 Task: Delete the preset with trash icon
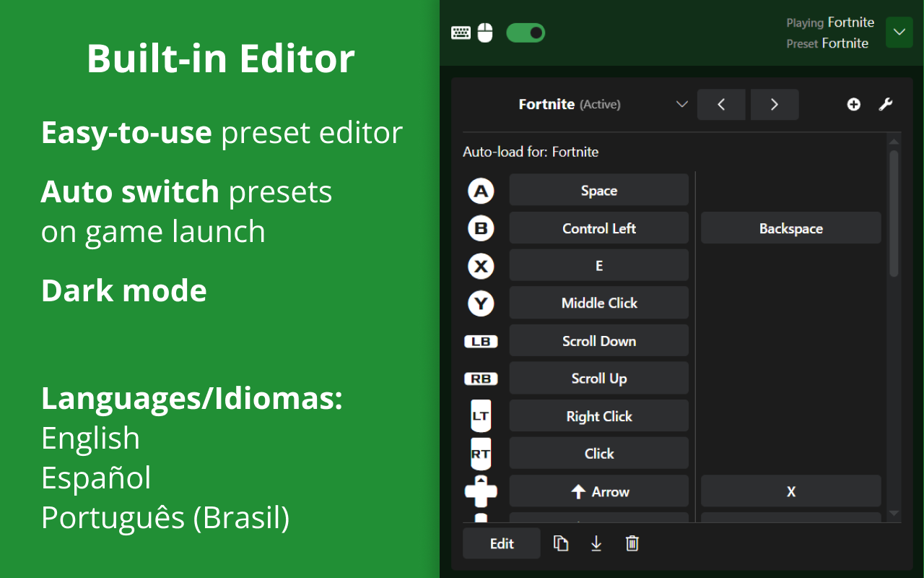(x=632, y=543)
